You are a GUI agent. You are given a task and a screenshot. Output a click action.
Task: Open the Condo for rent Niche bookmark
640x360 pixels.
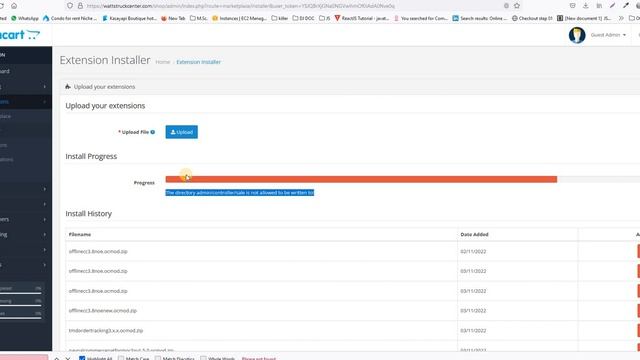tap(70, 18)
